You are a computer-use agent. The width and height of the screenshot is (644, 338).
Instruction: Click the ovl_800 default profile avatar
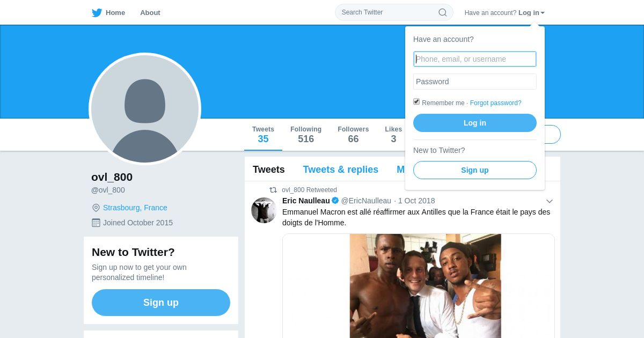[145, 109]
